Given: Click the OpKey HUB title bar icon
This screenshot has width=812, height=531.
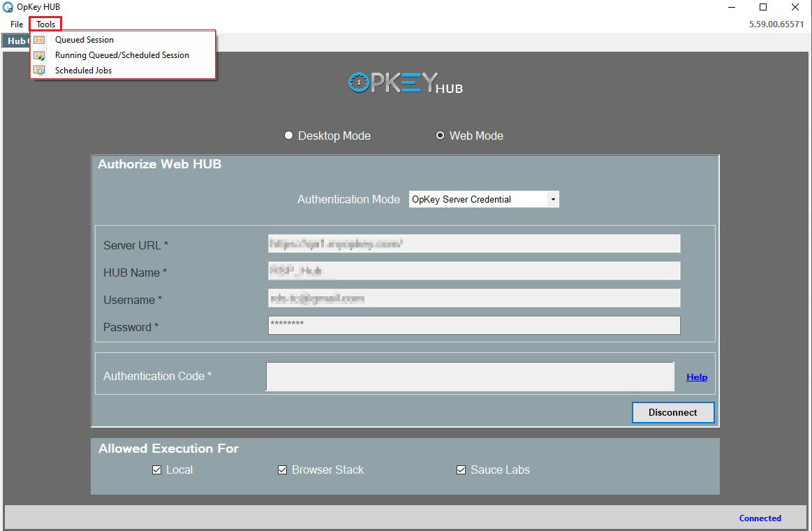Looking at the screenshot, I should point(8,7).
